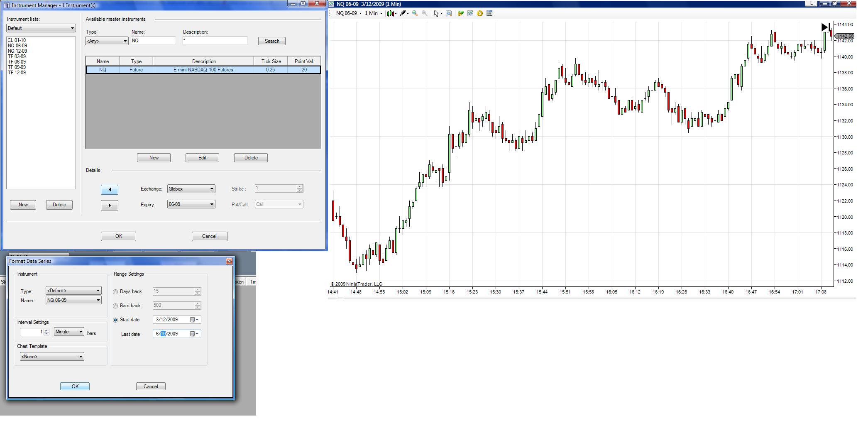Click New under the instrument list
The height and width of the screenshot is (433, 868).
(x=23, y=205)
